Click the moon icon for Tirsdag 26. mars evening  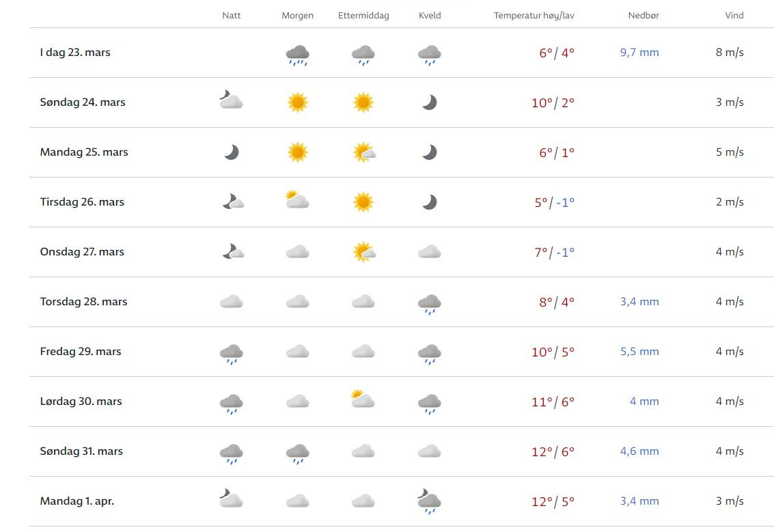429,202
